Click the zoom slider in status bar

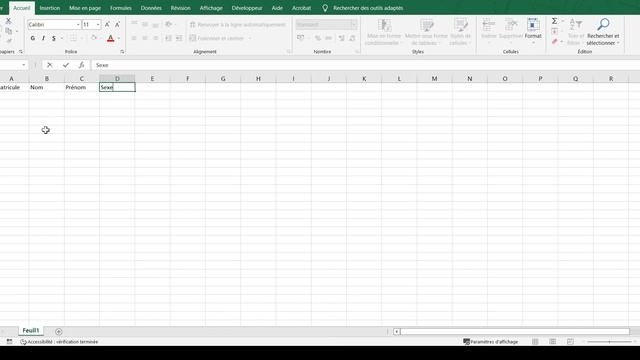pos(609,342)
